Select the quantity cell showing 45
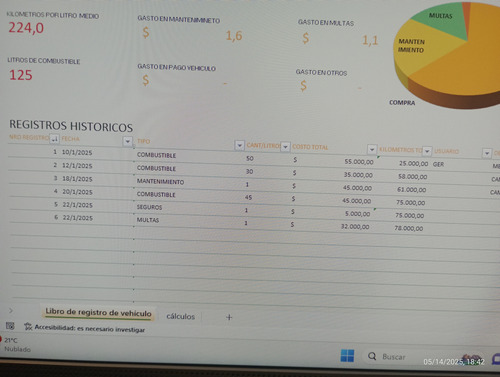 pos(248,198)
